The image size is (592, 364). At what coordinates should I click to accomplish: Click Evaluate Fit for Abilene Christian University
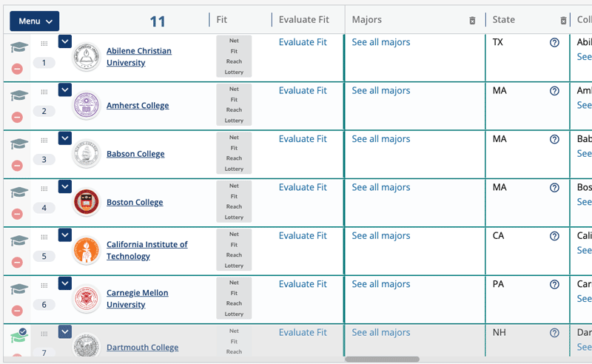pyautogui.click(x=303, y=42)
